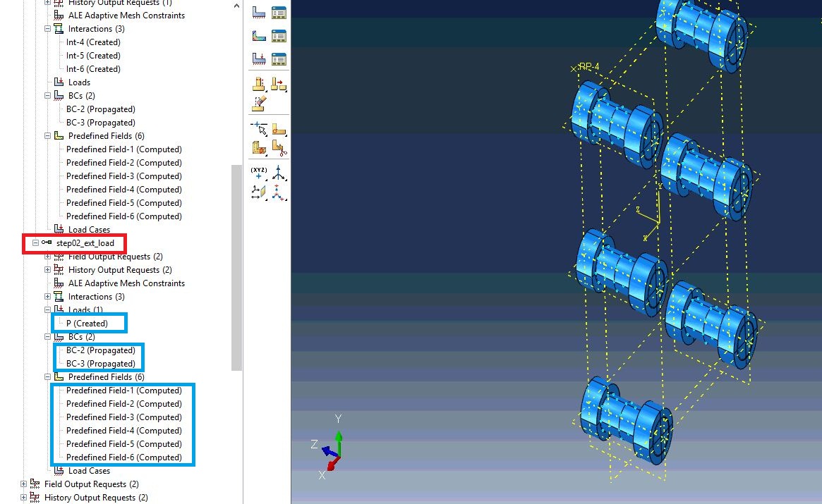Expand the bottom Field Output Requests (2) node
Image resolution: width=822 pixels, height=504 pixels.
[x=24, y=484]
